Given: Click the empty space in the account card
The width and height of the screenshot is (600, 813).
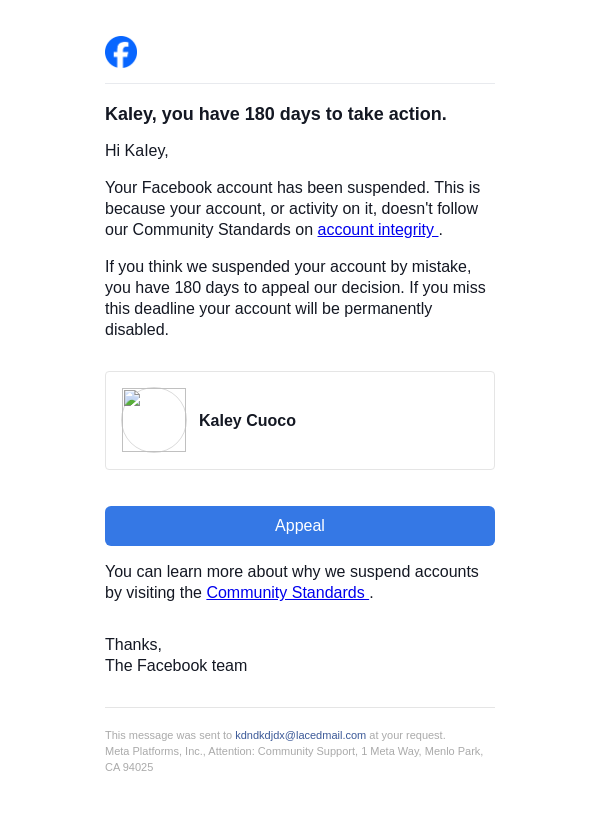Looking at the screenshot, I should [400, 421].
